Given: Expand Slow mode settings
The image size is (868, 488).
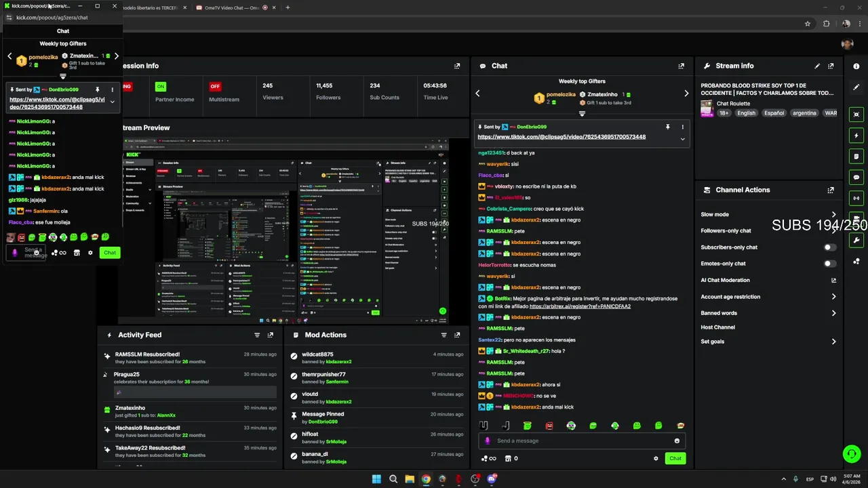Looking at the screenshot, I should pos(833,214).
